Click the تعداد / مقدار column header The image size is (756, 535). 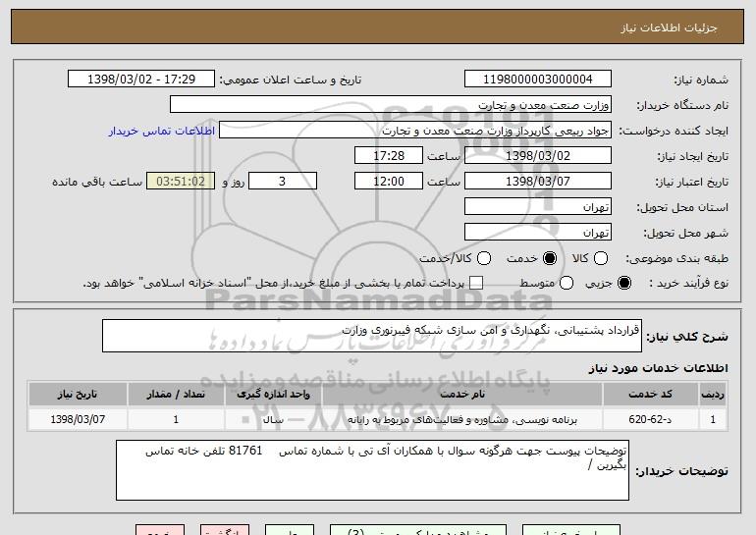click(176, 395)
